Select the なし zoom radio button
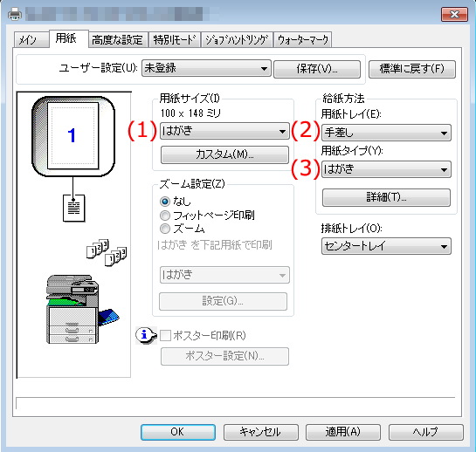Viewport: 476px width, 452px height. point(165,202)
